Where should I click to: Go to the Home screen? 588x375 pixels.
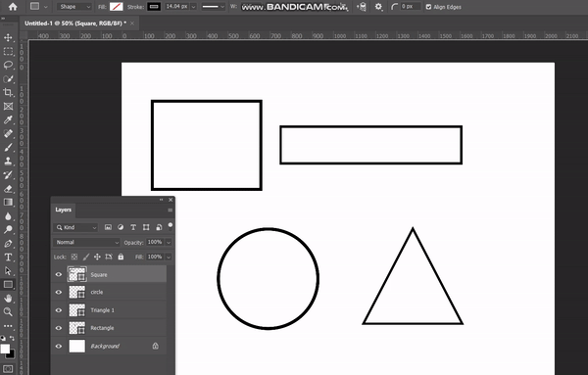(x=13, y=7)
